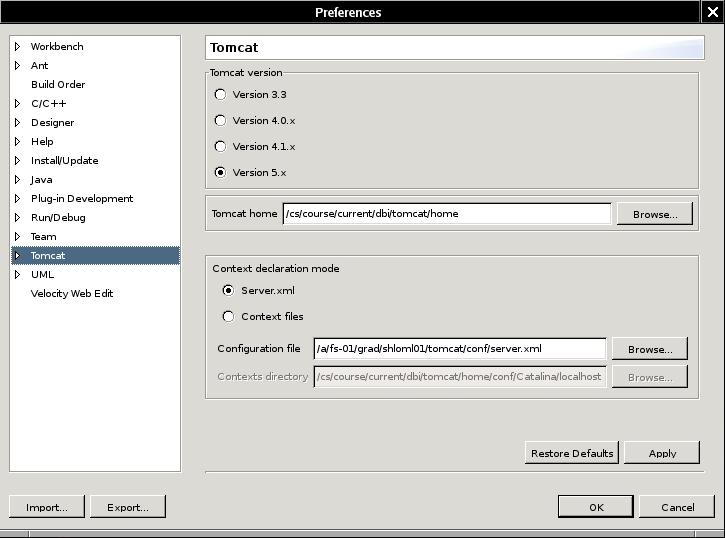Open Plug-in Development preferences page

click(82, 198)
